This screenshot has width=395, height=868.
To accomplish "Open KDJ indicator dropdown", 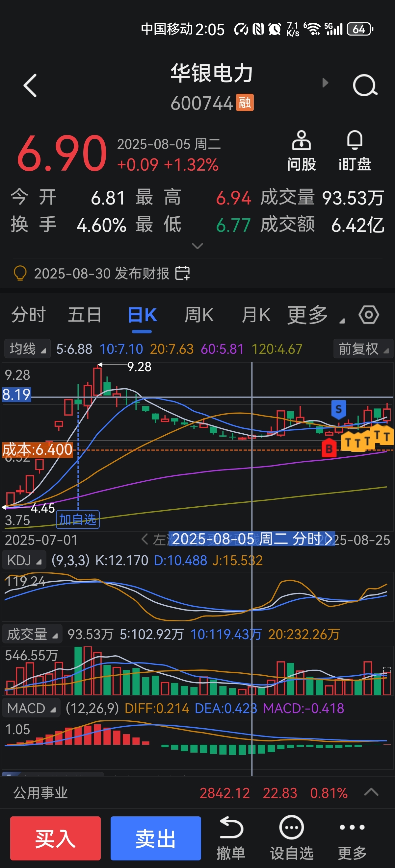I will (24, 560).
